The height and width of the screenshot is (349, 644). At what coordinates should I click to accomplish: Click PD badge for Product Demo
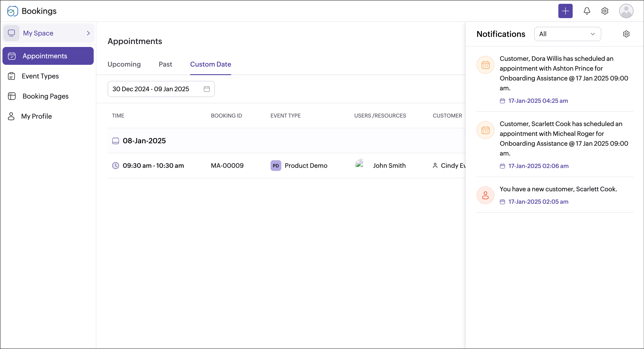(275, 165)
